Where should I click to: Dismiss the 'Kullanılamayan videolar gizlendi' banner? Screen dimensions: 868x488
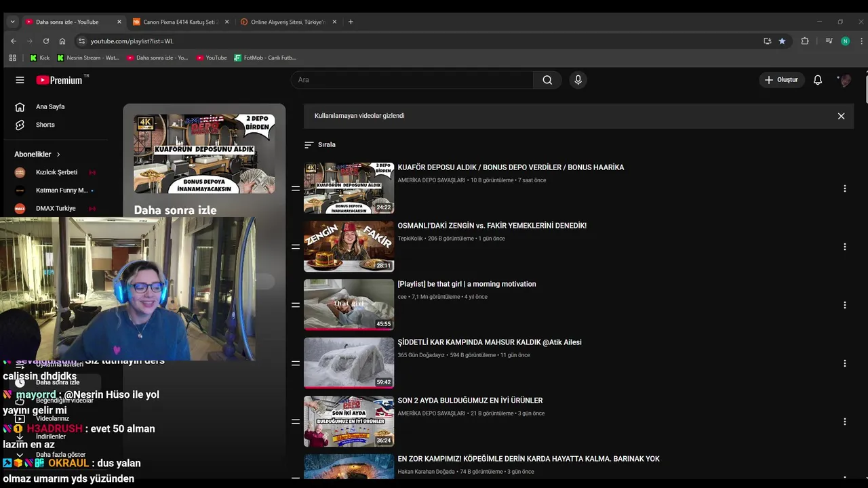tap(841, 116)
